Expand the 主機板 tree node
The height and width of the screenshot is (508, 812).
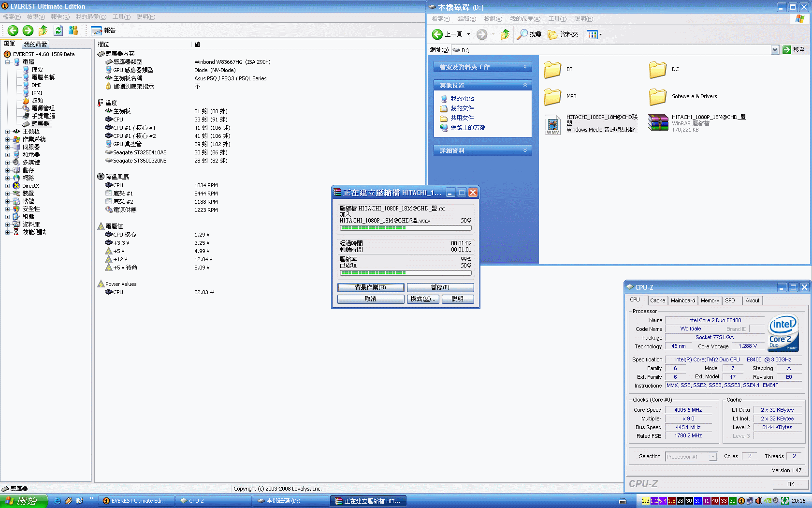point(7,132)
